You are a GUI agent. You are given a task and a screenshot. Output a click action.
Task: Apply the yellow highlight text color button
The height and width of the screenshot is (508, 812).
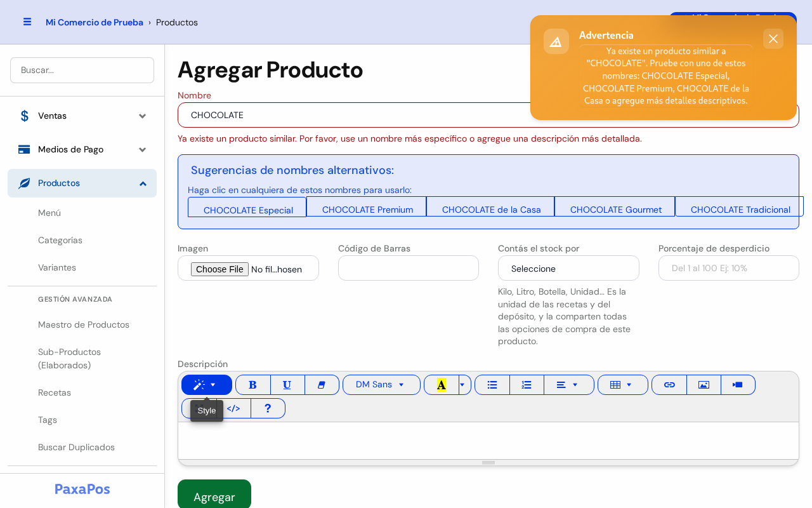pos(442,385)
